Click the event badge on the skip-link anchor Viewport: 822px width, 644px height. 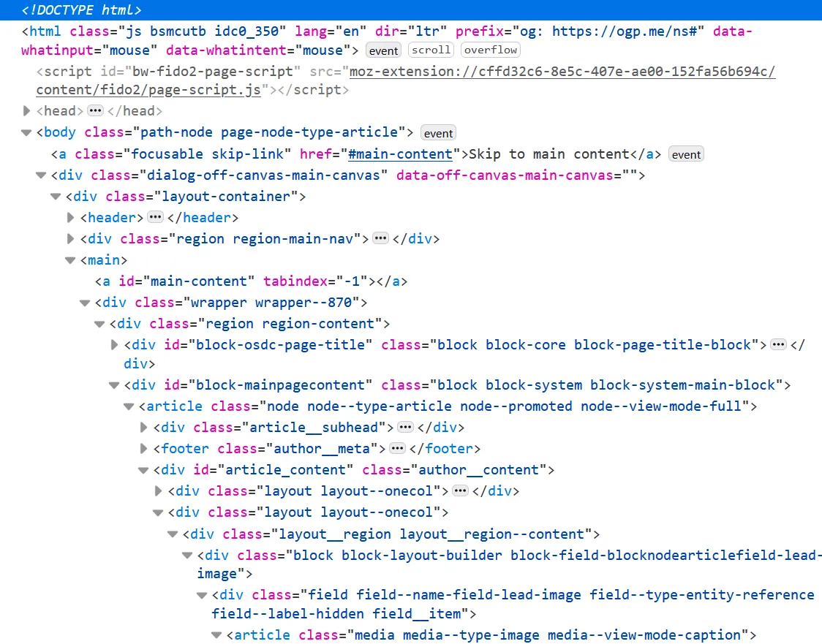click(686, 154)
